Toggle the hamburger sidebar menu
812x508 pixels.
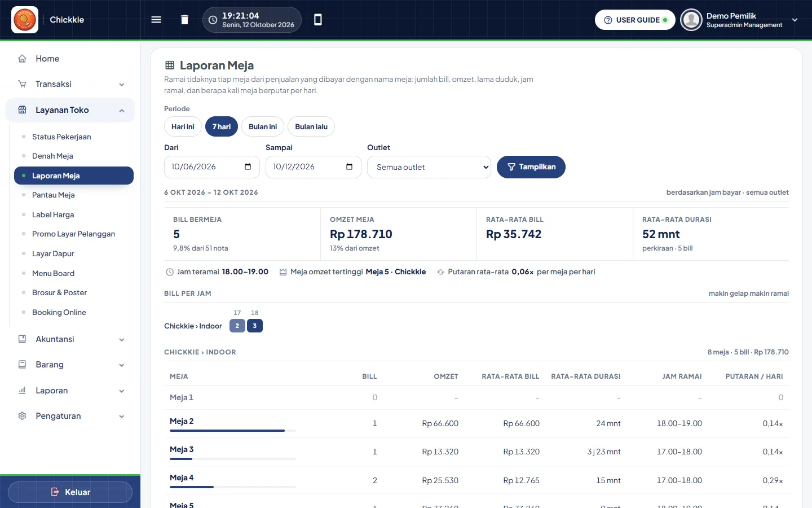[x=156, y=20]
